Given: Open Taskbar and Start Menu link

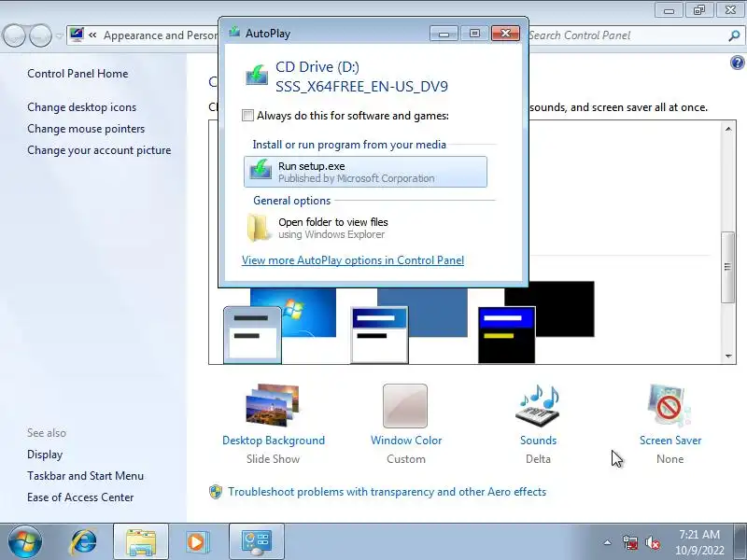Looking at the screenshot, I should tap(85, 476).
